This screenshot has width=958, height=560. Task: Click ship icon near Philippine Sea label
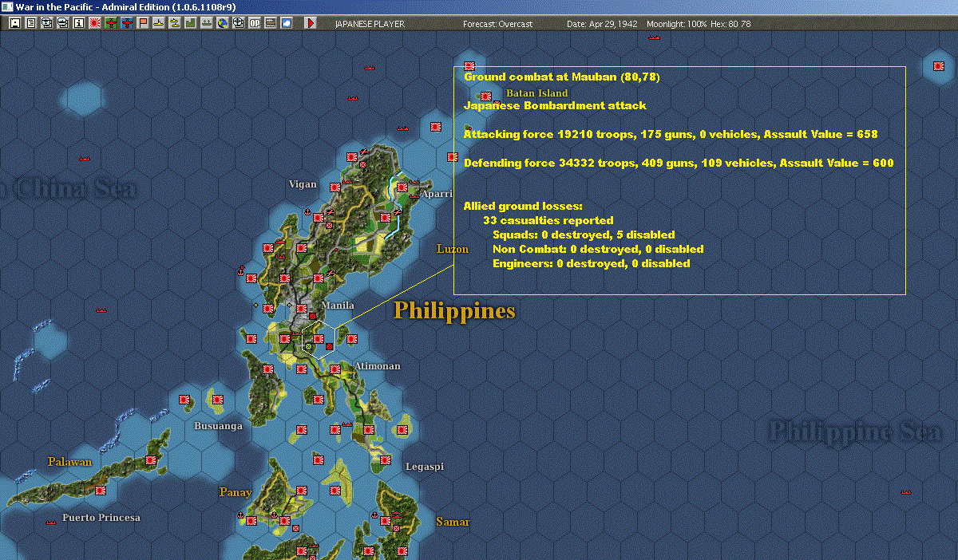tap(905, 491)
